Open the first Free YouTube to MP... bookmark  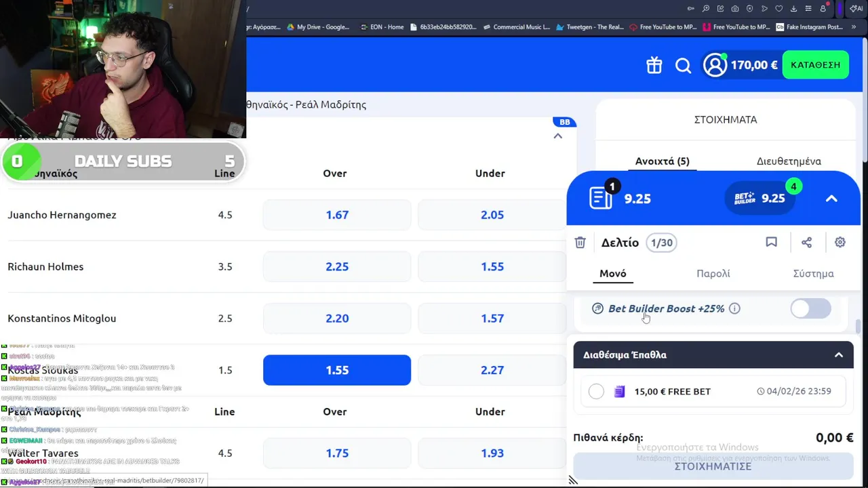[663, 27]
